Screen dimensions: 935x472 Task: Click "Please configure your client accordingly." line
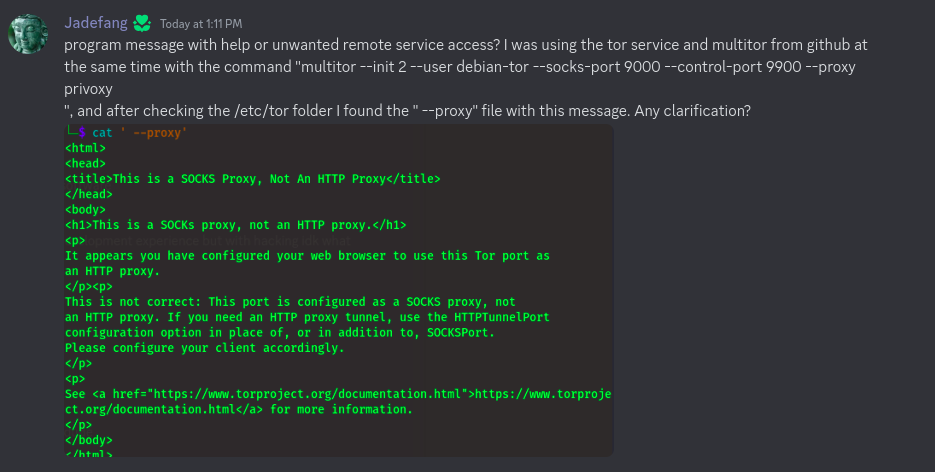pyautogui.click(x=205, y=348)
